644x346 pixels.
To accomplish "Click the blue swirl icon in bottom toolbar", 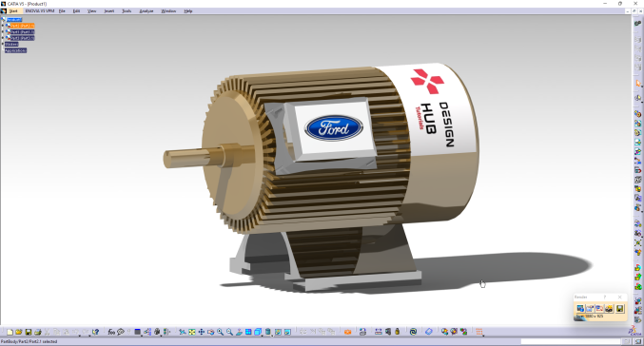I will [413, 332].
